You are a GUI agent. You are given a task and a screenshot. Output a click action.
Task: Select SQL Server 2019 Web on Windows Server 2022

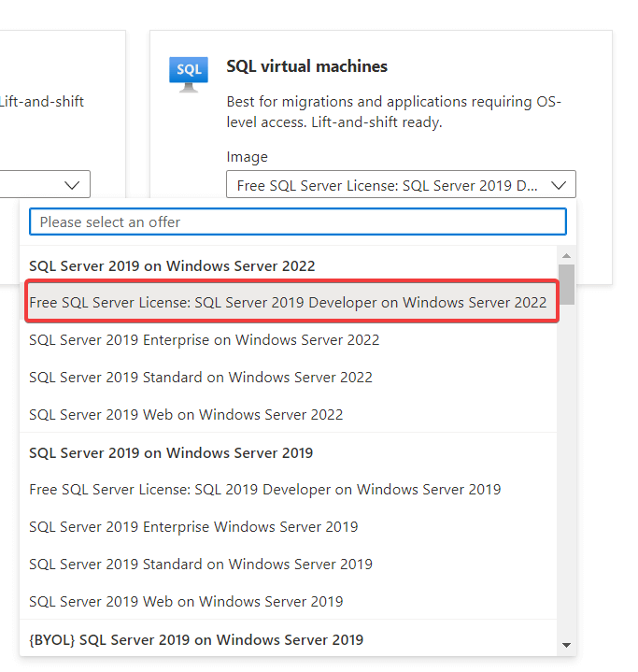point(186,415)
